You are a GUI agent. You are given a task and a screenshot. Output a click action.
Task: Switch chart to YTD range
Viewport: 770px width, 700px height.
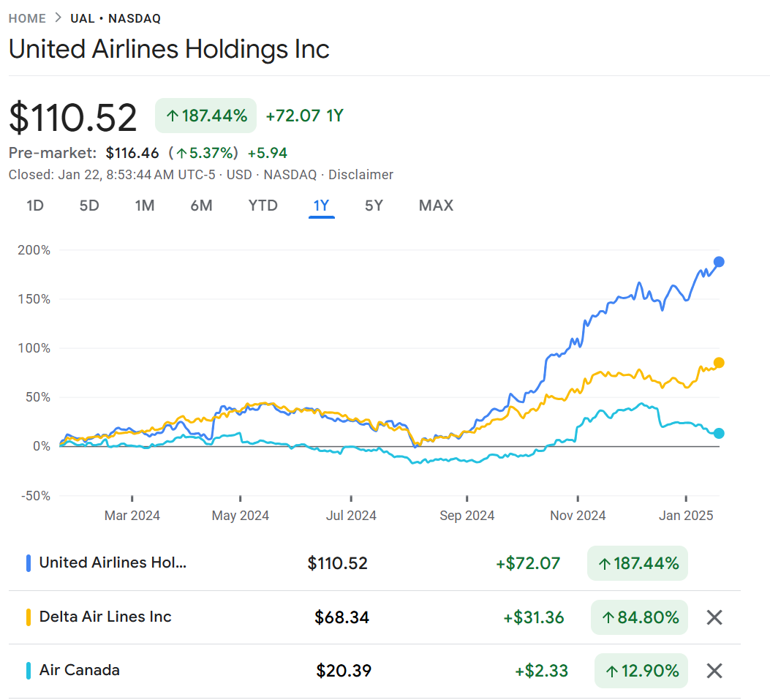point(263,206)
